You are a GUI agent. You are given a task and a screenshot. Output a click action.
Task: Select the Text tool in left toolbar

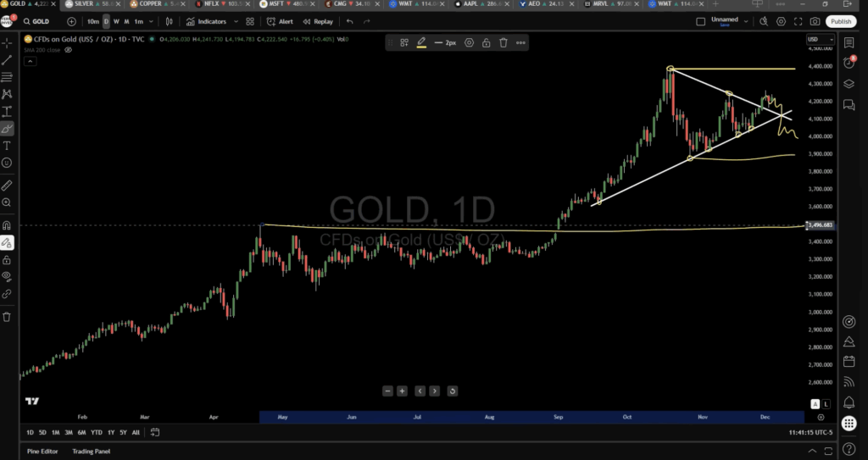pos(7,146)
